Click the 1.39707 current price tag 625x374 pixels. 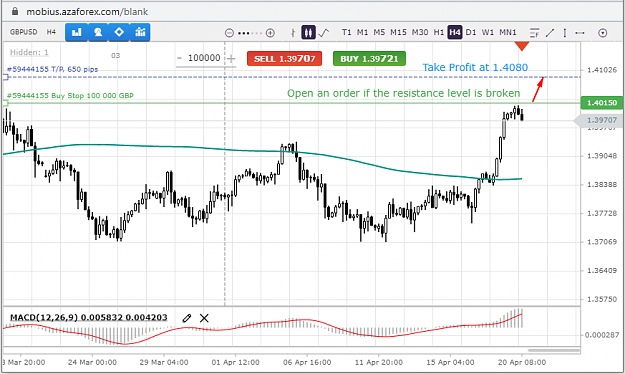tap(599, 120)
